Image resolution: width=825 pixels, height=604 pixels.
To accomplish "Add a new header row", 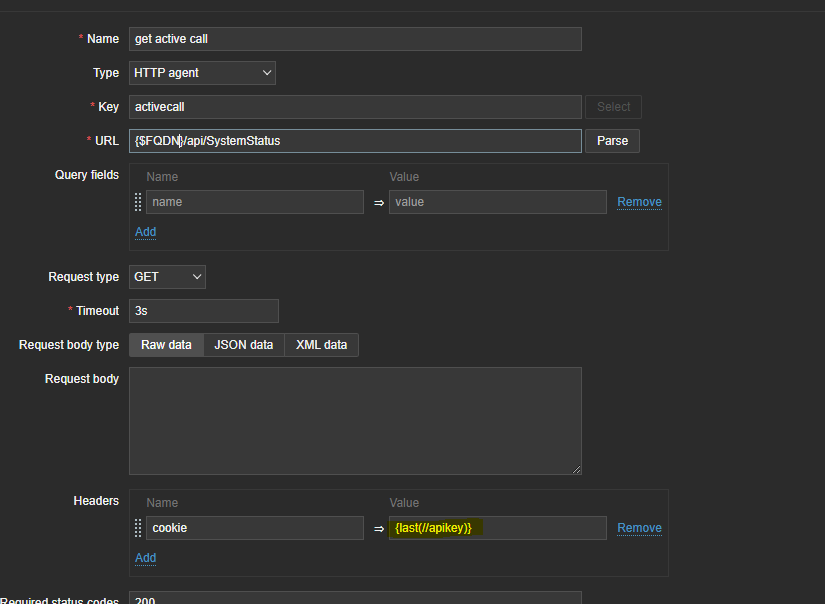I will pos(146,558).
